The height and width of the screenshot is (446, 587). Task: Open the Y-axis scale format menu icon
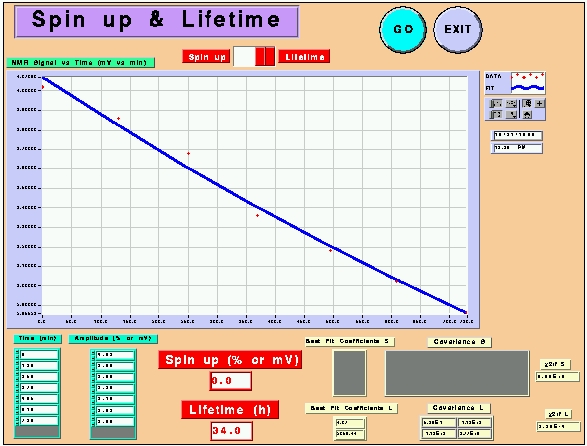click(x=511, y=115)
